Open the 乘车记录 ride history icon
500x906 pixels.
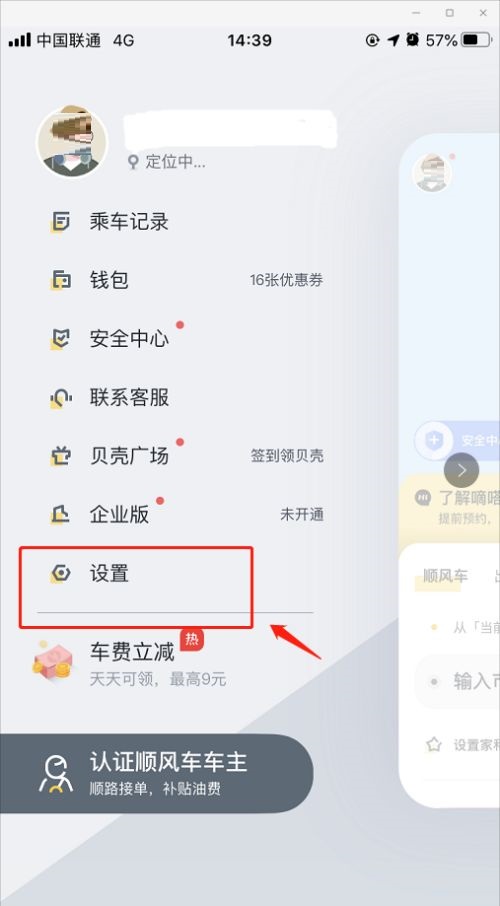click(x=61, y=222)
